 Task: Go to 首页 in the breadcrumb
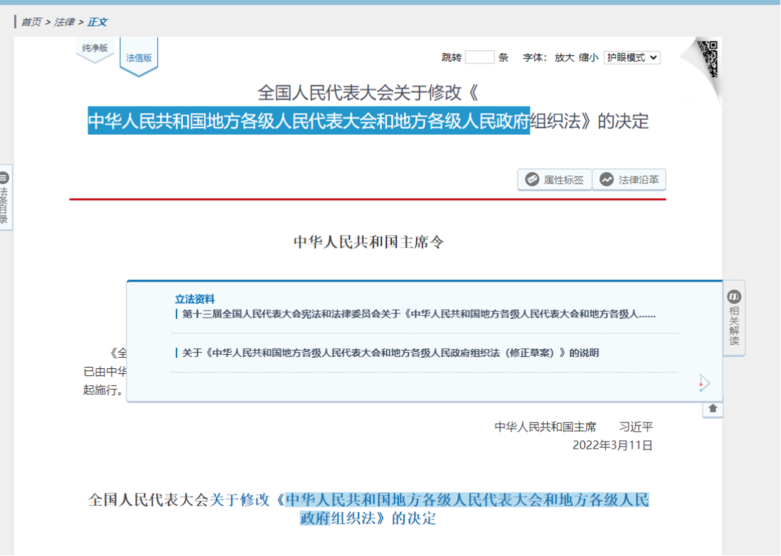tap(31, 22)
